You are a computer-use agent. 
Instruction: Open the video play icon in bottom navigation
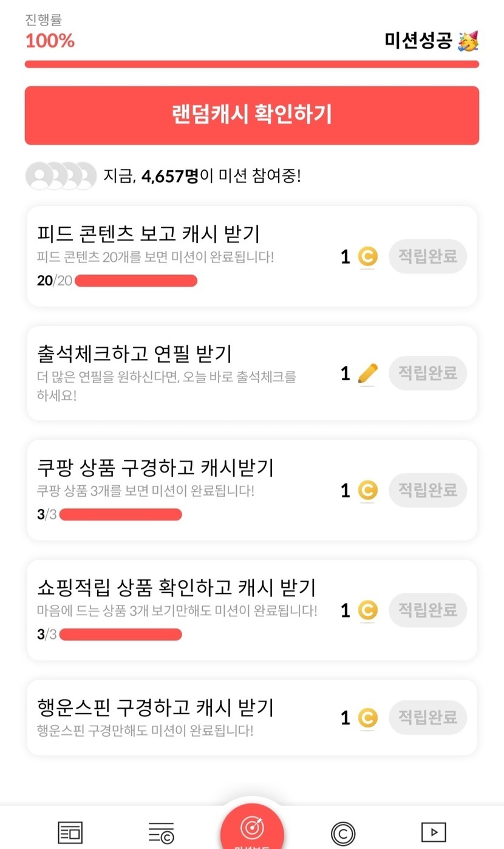(434, 831)
